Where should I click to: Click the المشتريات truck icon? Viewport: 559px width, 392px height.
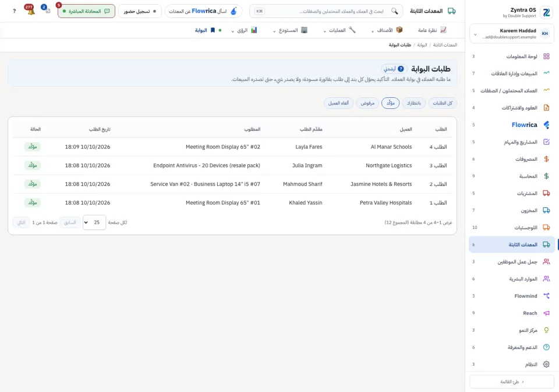(x=546, y=193)
